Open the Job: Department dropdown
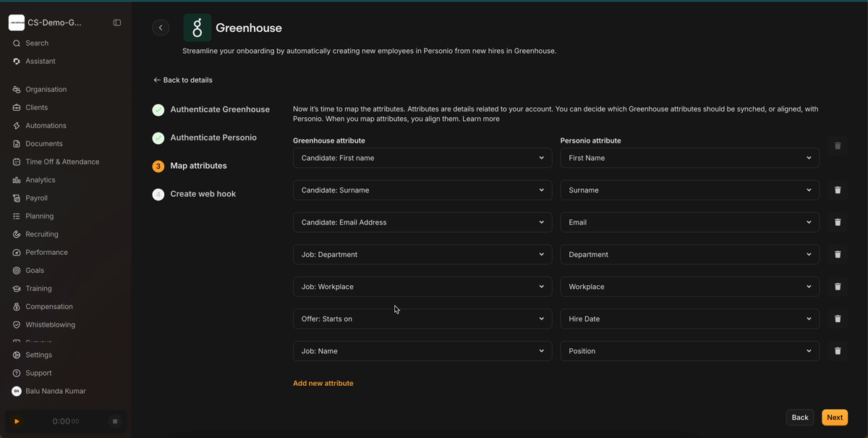This screenshot has width=868, height=438. coord(422,255)
